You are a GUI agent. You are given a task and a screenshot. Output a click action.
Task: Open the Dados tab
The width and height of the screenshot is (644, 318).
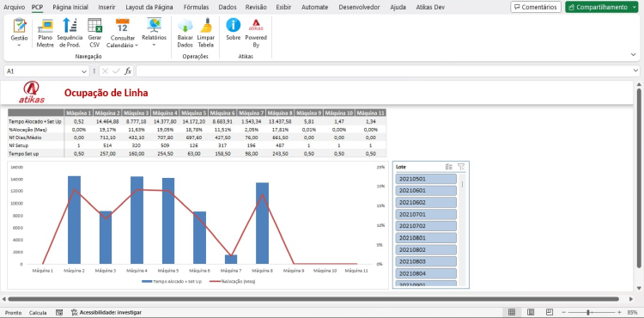pos(228,7)
